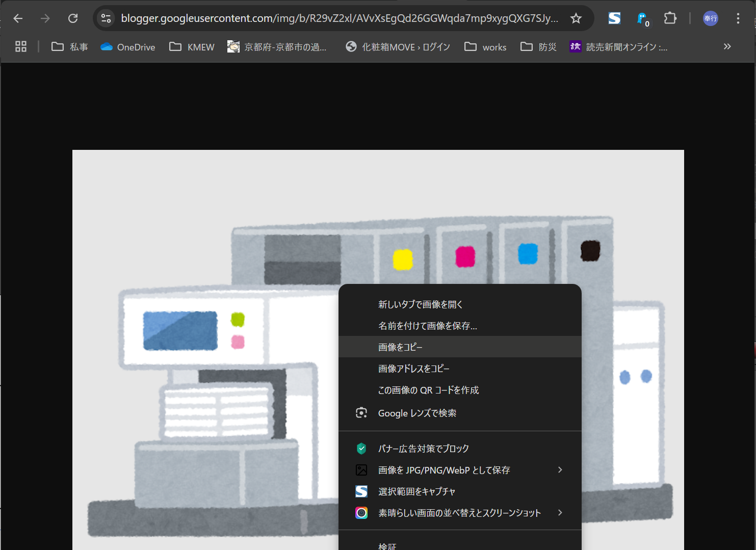The height and width of the screenshot is (550, 756).
Task: Open the 奉行 profile avatar
Action: 711,18
